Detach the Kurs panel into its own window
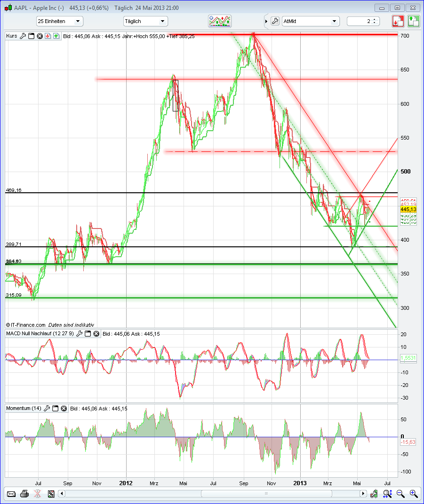This screenshot has width=424, height=504. coord(32,36)
